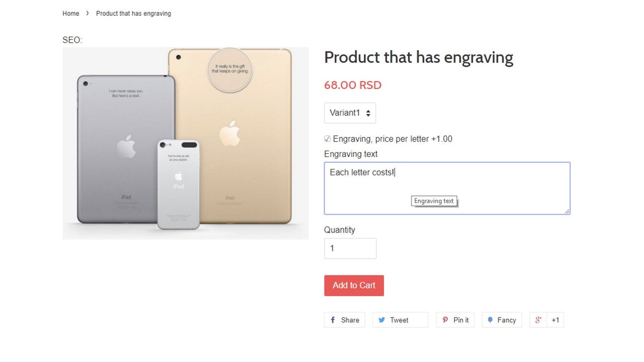Toggle the Engraving price per letter checkbox
644x362 pixels.
[x=328, y=139]
